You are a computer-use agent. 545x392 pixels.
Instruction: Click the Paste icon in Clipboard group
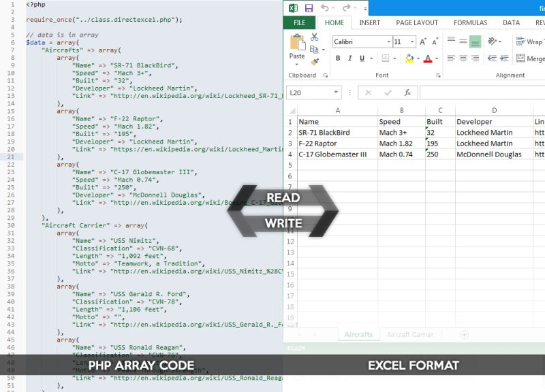pyautogui.click(x=298, y=43)
